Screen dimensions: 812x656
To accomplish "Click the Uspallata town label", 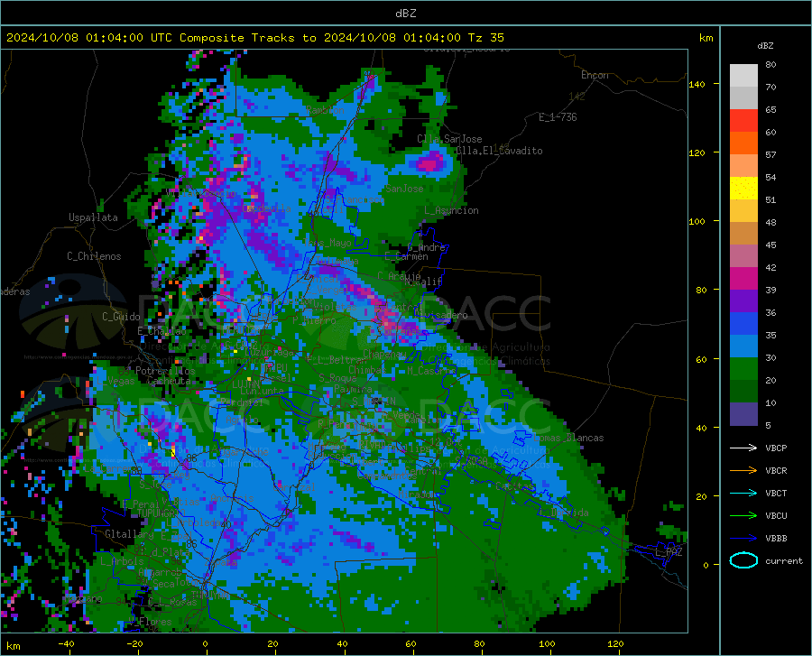I will pyautogui.click(x=93, y=217).
